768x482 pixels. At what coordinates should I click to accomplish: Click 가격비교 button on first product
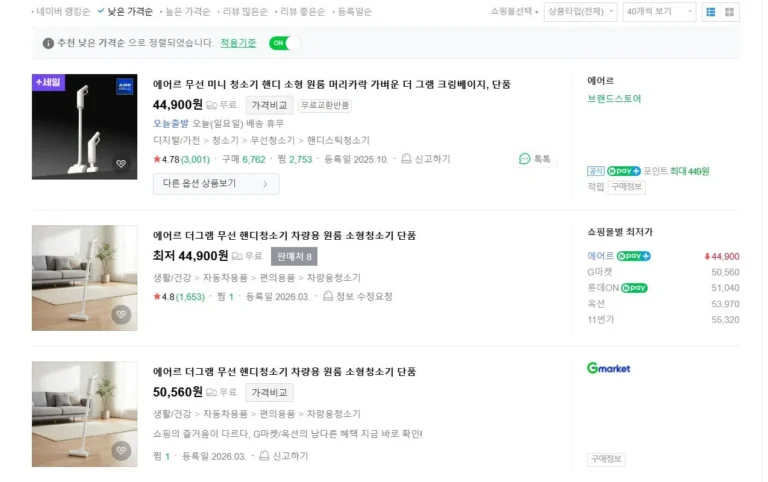269,104
